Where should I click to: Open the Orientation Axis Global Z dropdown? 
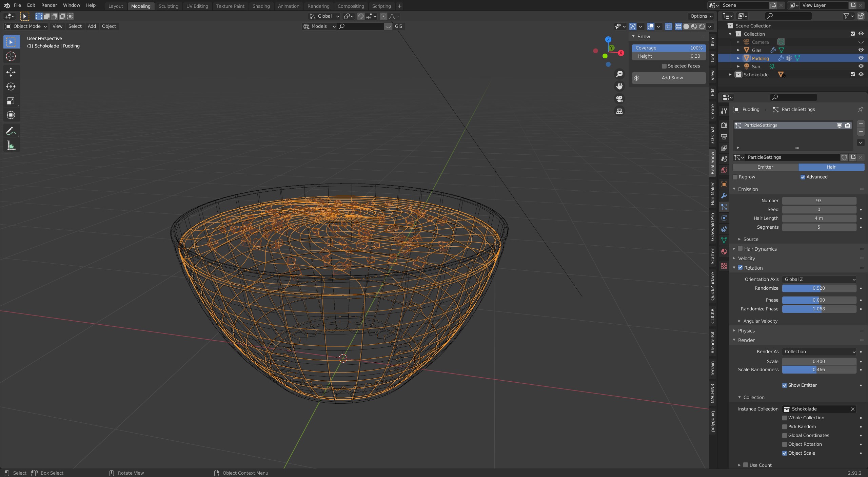pyautogui.click(x=819, y=280)
